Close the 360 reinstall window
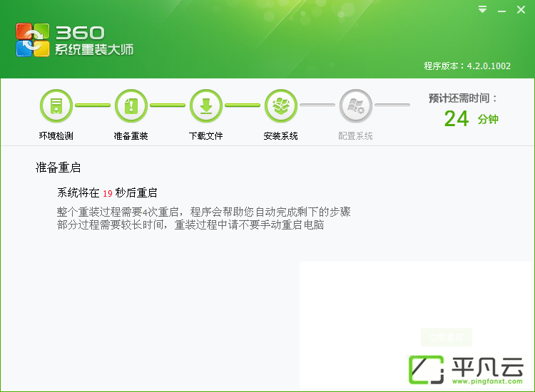Viewport: 535px width, 392px height. [x=521, y=9]
